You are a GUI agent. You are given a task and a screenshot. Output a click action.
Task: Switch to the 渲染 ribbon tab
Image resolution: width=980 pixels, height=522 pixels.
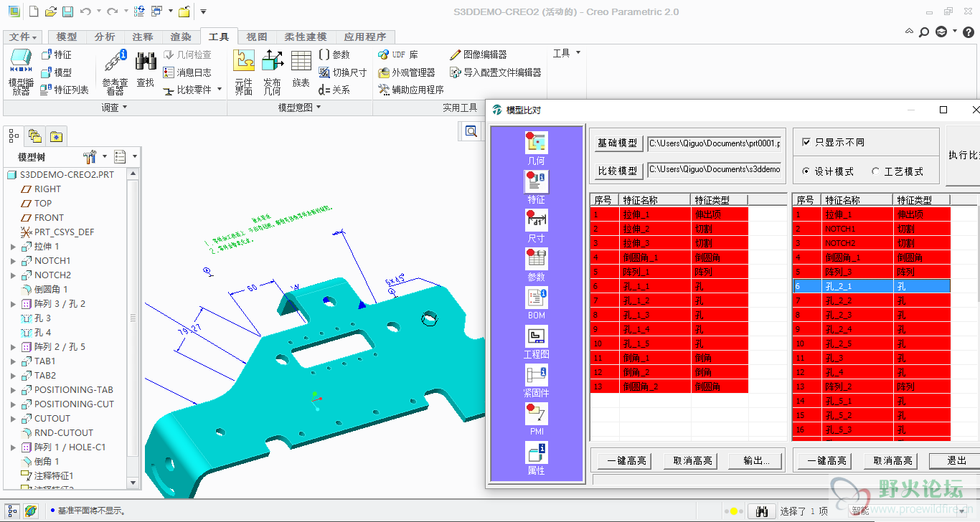click(x=181, y=37)
